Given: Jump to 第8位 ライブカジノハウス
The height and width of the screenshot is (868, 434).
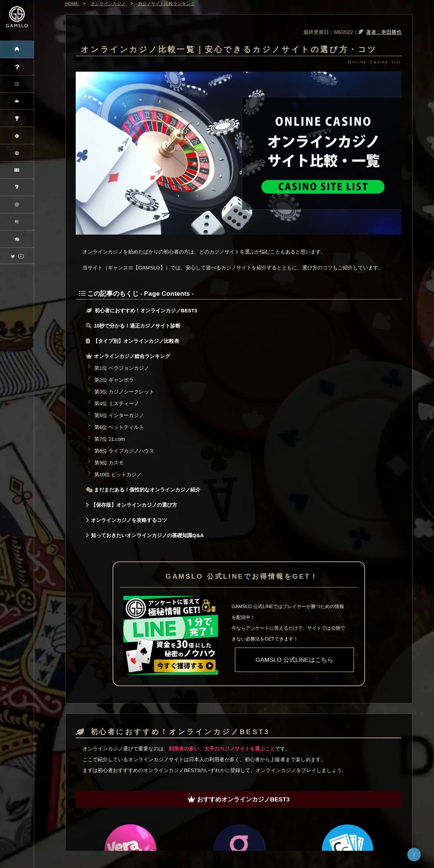Looking at the screenshot, I should coord(124,451).
